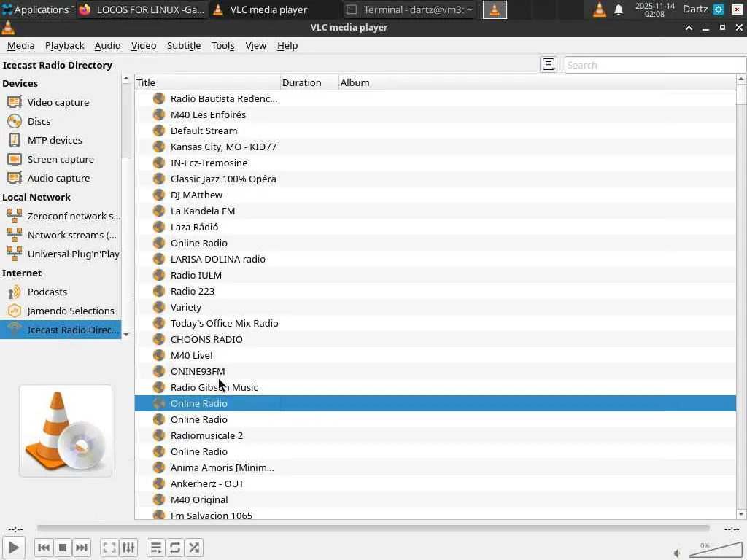Open the Subtitle menu
747x560 pixels.
tap(184, 46)
